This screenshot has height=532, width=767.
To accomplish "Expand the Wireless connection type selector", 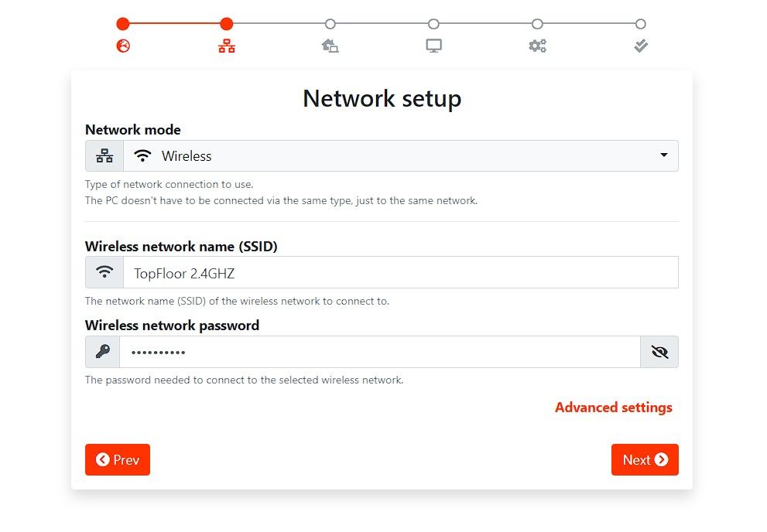I will tap(663, 155).
